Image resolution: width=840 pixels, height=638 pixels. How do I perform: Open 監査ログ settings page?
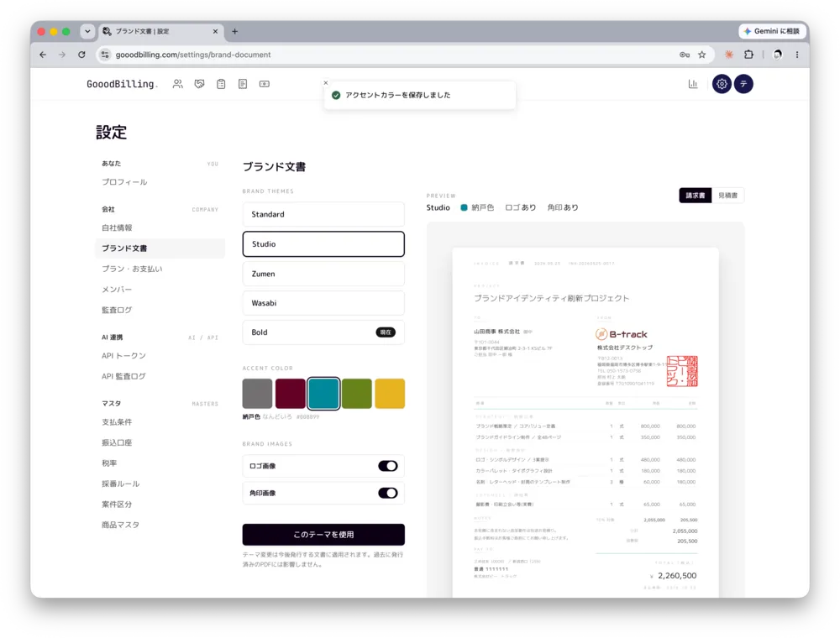tap(117, 310)
